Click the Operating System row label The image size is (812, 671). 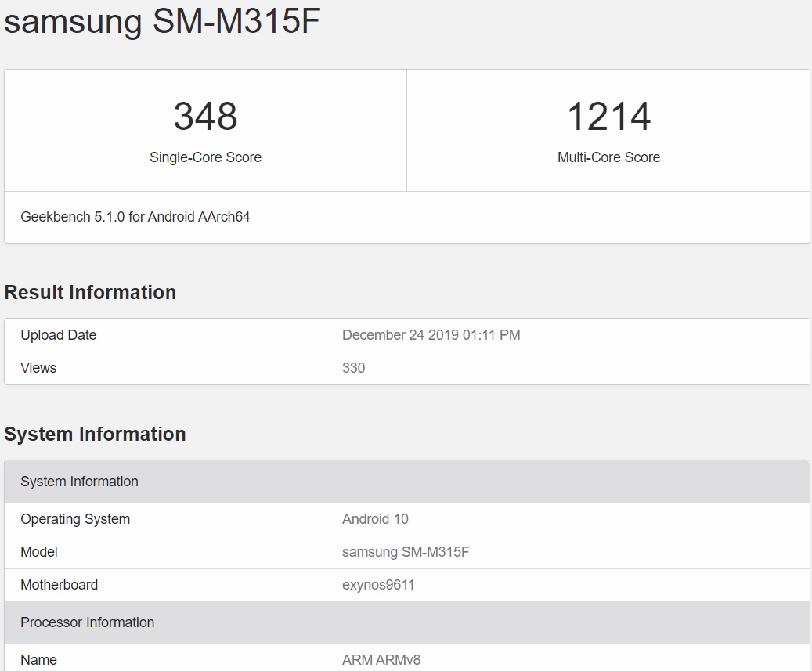coord(75,519)
